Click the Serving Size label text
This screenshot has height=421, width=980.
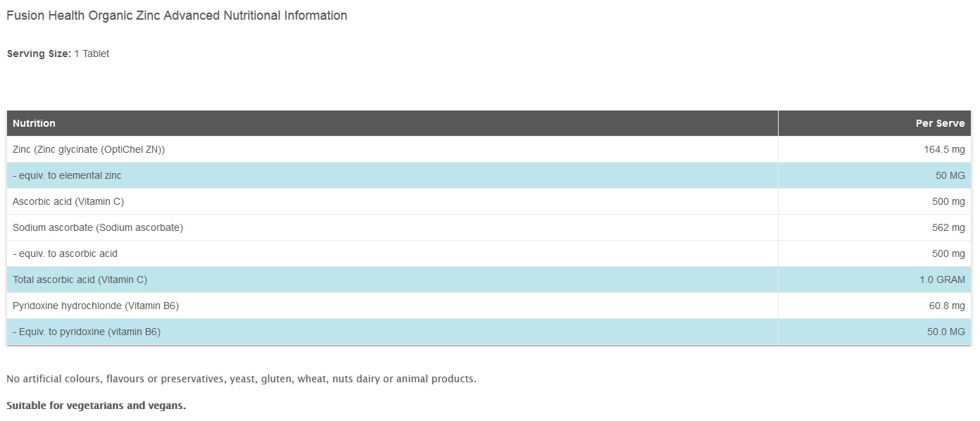point(39,54)
